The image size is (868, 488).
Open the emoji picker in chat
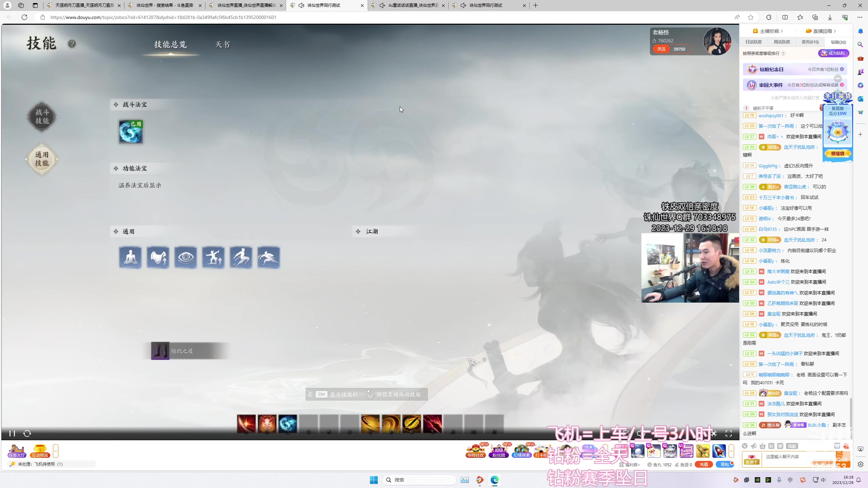tap(745, 446)
